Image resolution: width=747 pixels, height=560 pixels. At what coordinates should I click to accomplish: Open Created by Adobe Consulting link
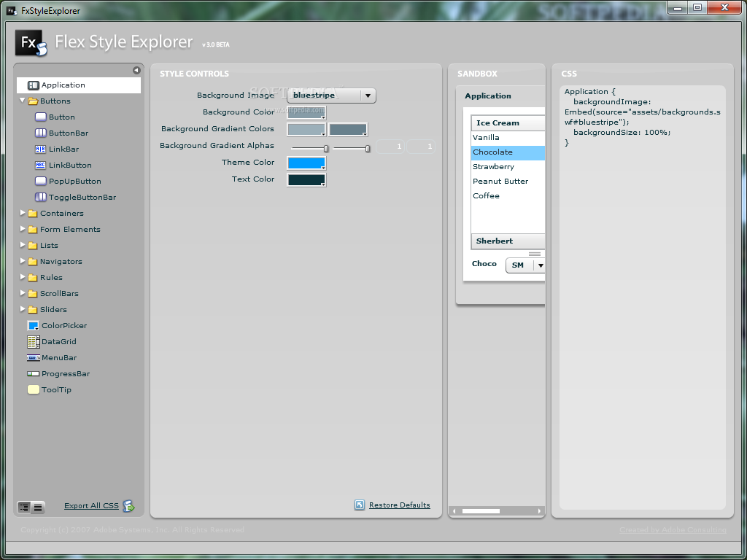tap(673, 530)
